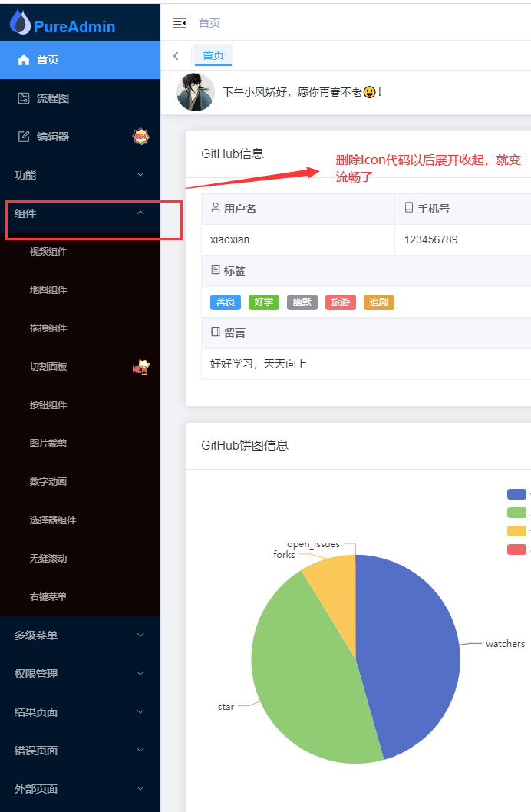Screen dimensions: 531x812
Task: Click the blue watchers pie slice
Action: pos(409,652)
